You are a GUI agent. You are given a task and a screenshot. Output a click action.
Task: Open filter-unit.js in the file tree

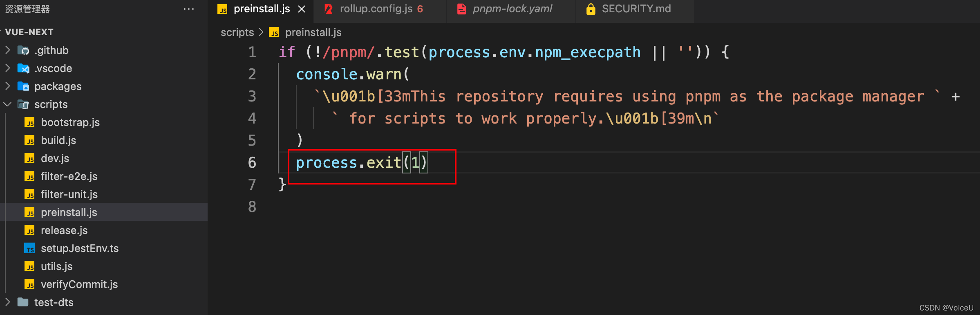click(69, 194)
